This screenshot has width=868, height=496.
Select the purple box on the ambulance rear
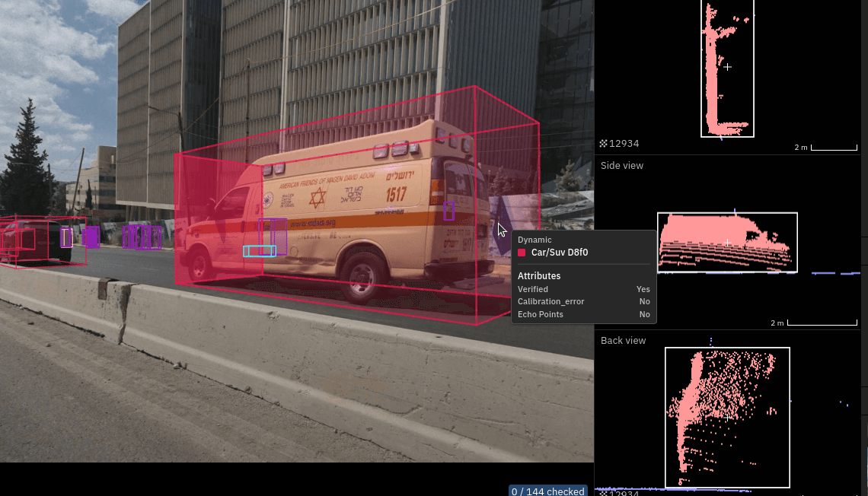click(449, 211)
